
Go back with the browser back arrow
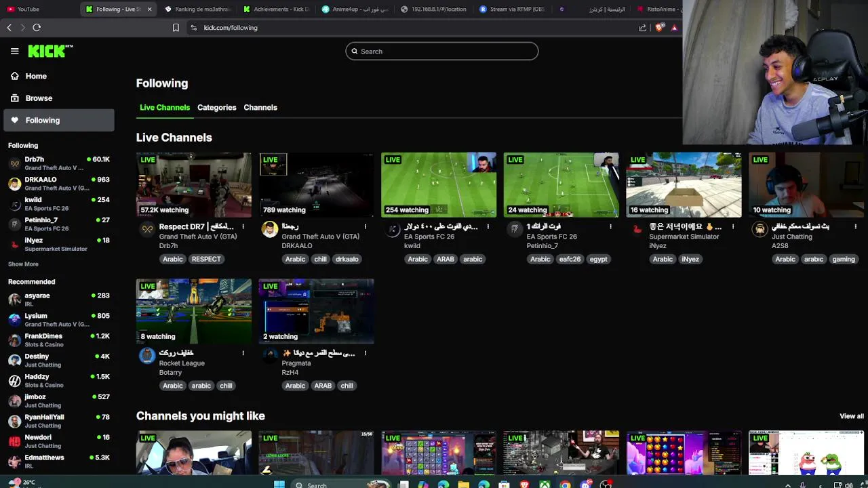coord(9,28)
